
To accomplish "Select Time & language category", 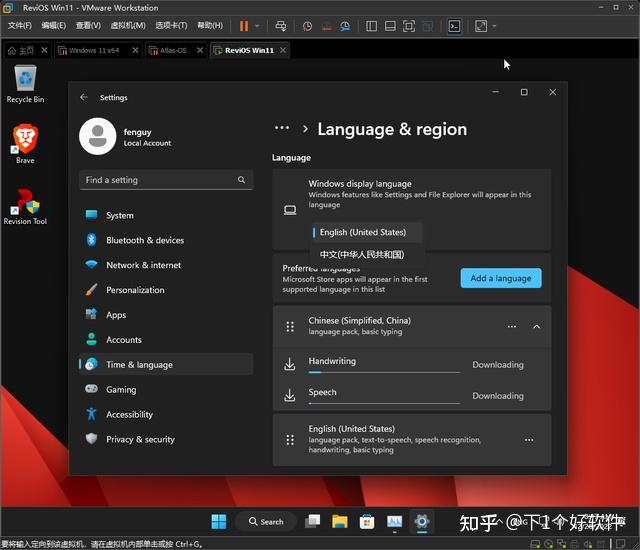I will (166, 364).
